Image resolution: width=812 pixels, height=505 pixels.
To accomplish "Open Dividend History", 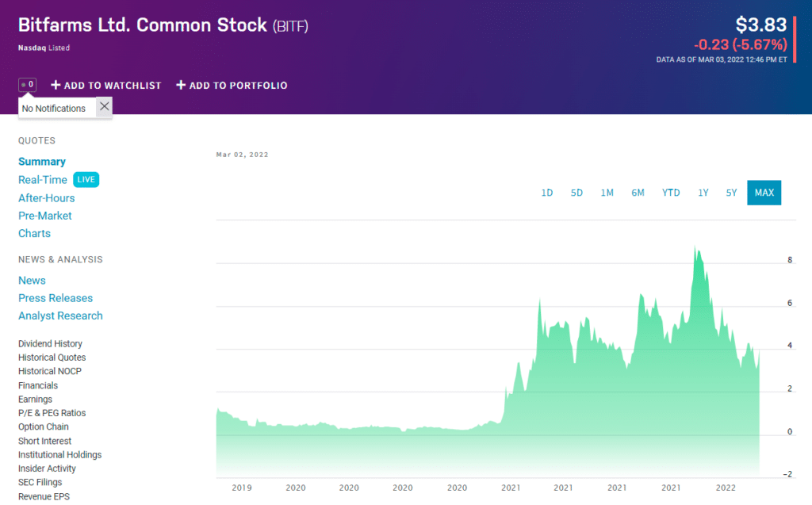I will pos(50,343).
